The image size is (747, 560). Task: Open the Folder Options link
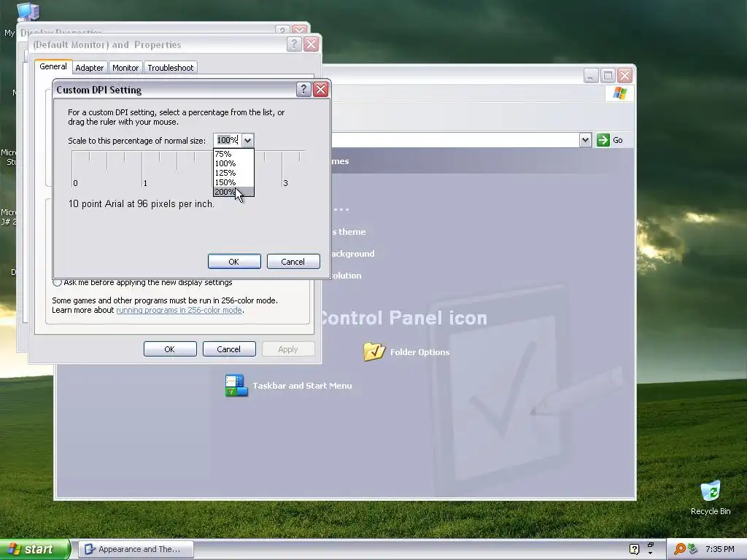tap(419, 352)
